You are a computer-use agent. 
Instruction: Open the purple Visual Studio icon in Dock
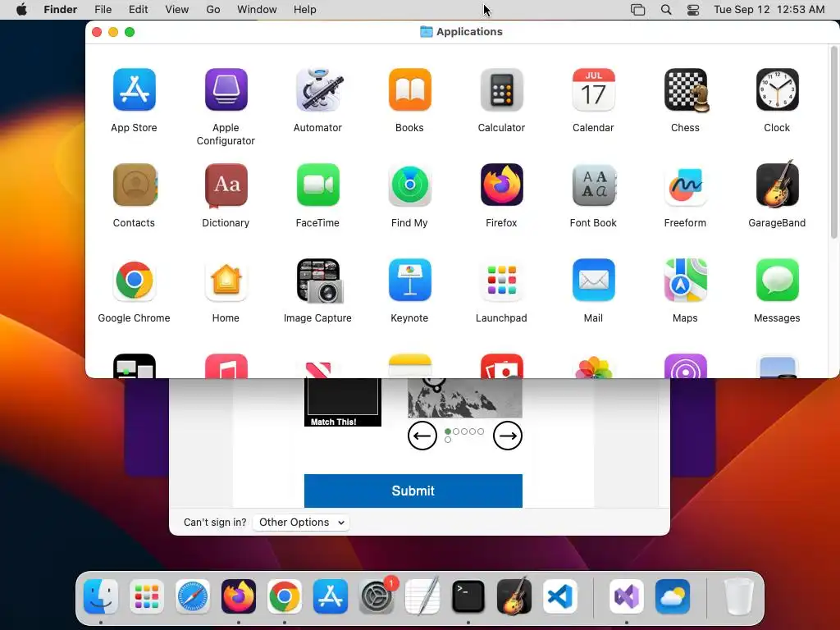point(626,596)
